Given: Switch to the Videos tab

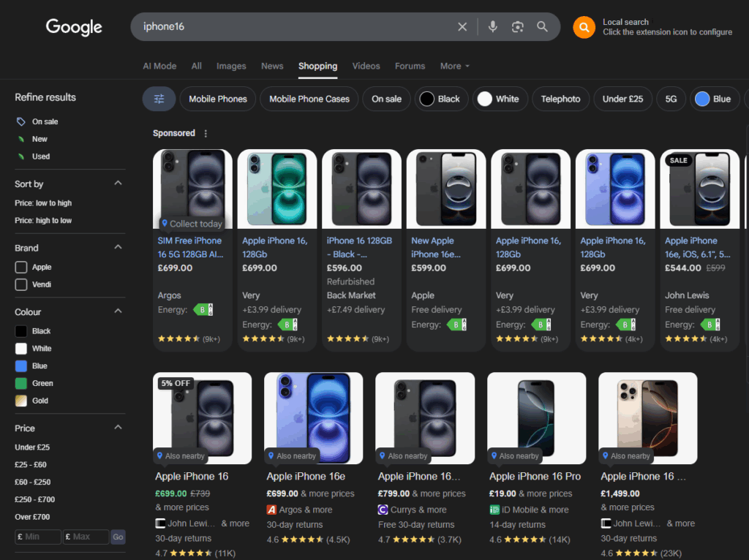Looking at the screenshot, I should pyautogui.click(x=366, y=67).
